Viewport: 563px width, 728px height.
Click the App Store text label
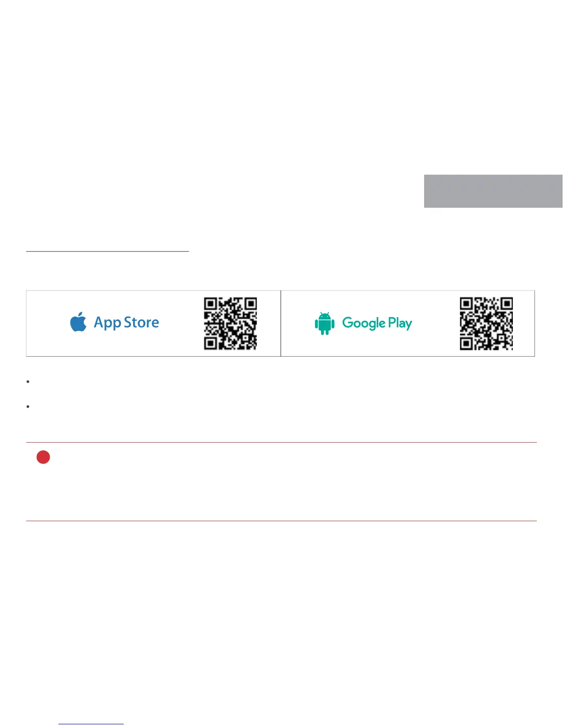[126, 323]
